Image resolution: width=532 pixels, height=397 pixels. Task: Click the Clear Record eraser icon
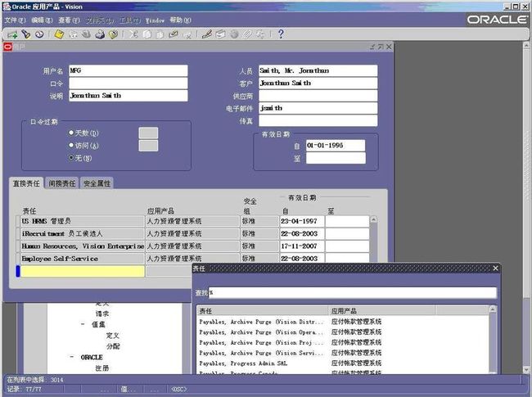[174, 34]
